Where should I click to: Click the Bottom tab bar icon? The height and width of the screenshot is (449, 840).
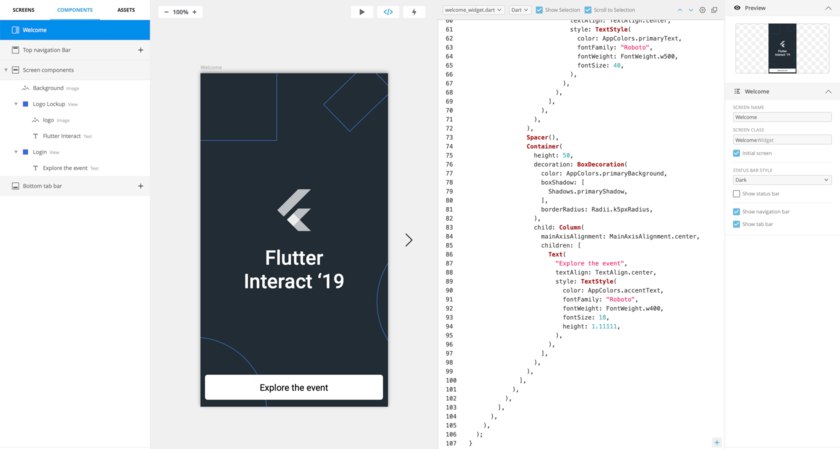[x=15, y=186]
